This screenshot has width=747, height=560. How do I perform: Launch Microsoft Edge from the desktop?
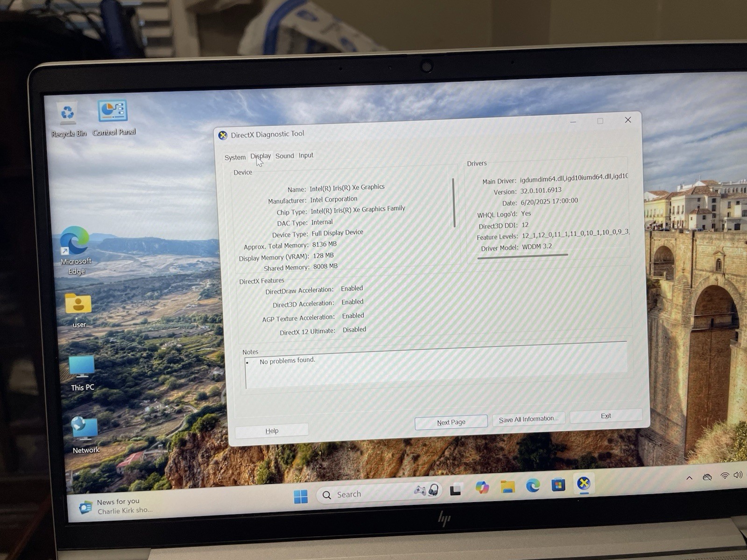coord(75,251)
